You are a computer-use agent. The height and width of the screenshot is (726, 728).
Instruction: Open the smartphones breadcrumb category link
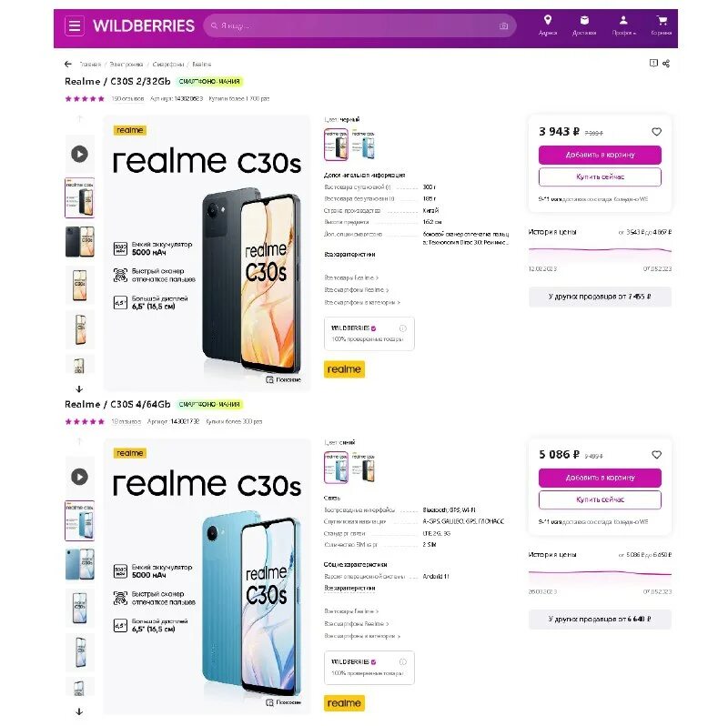[x=168, y=64]
